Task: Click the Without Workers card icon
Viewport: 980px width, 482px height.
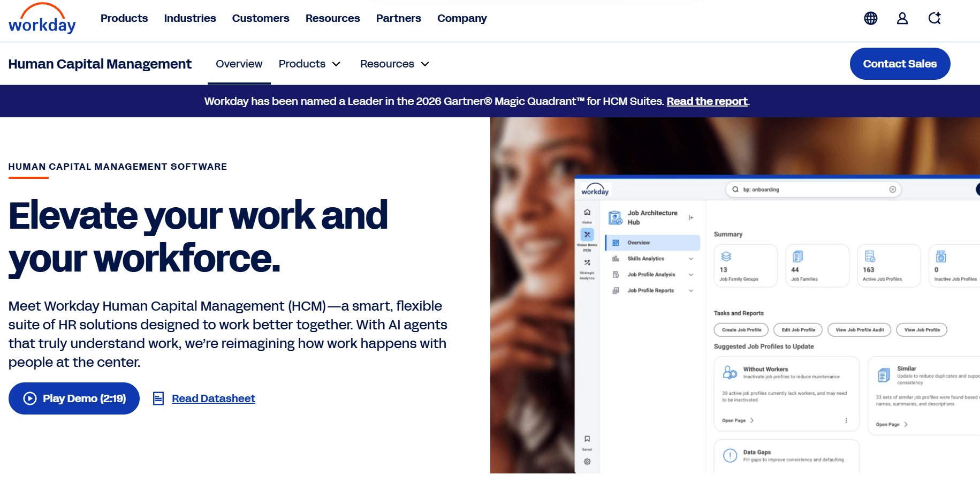Action: click(x=730, y=372)
